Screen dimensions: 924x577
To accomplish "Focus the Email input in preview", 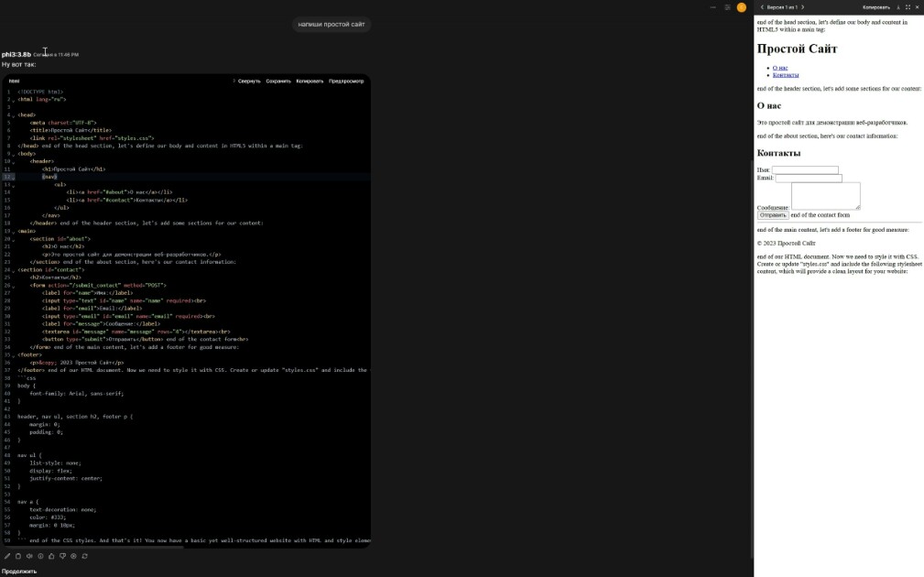I will pyautogui.click(x=809, y=178).
